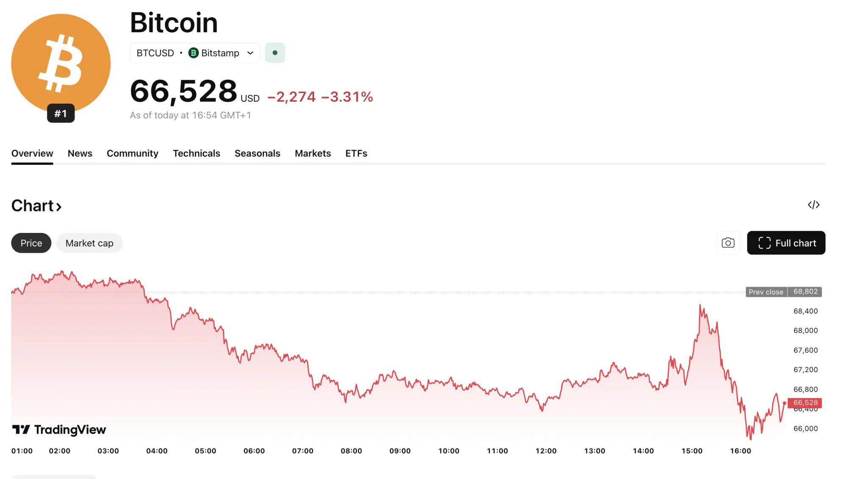Screen dimensions: 868x479
Task: Click the Prev close 68,802 label
Action: pyautogui.click(x=783, y=292)
